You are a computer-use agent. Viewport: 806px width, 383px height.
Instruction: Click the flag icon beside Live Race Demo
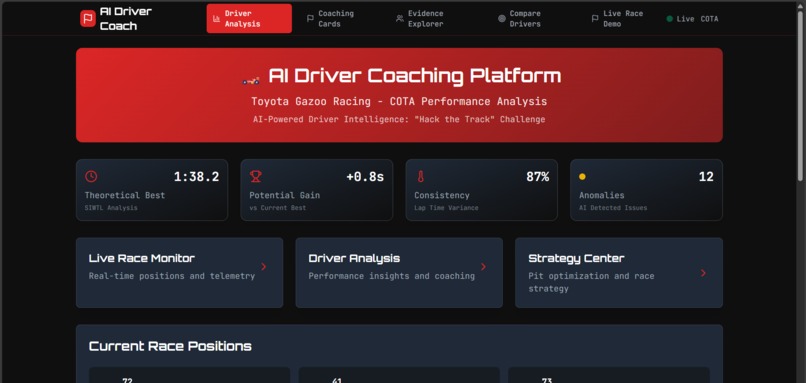tap(595, 19)
